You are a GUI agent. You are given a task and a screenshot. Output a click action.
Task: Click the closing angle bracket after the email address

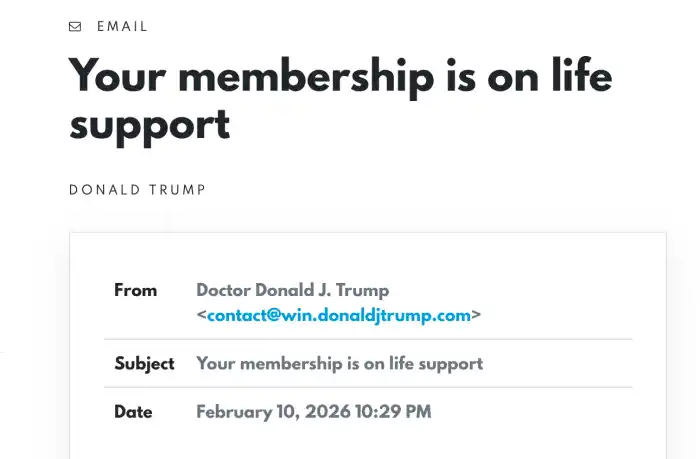click(x=476, y=315)
